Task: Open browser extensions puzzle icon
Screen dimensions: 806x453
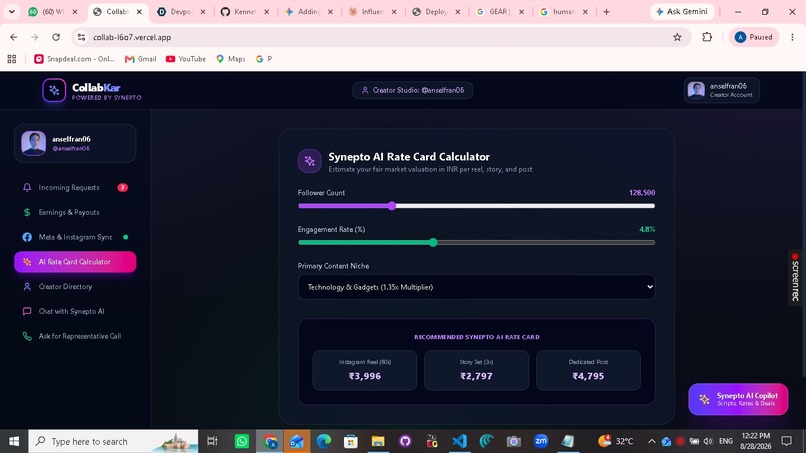Action: [707, 37]
